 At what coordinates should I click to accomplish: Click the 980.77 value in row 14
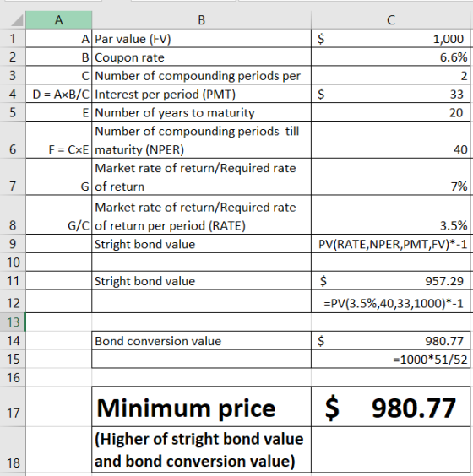tap(391, 341)
